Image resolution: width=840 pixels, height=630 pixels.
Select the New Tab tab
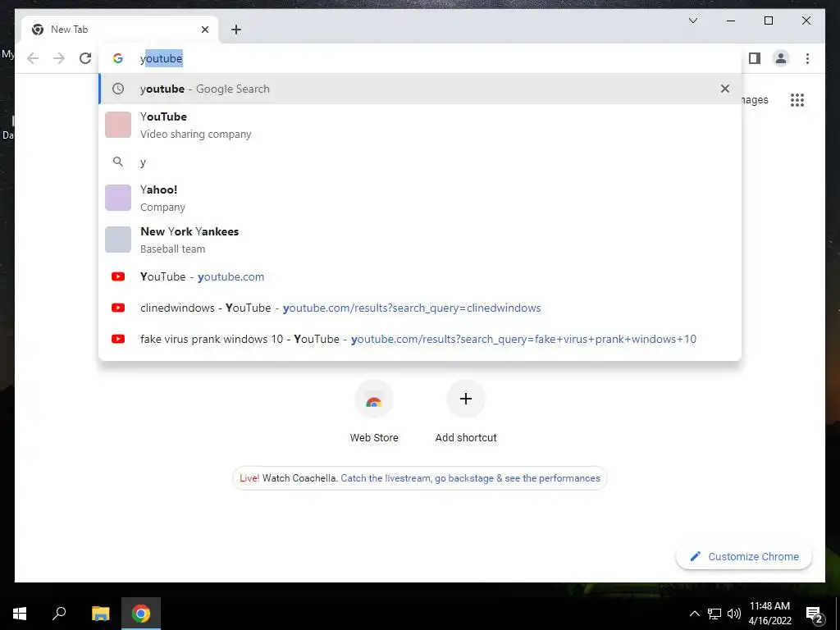point(120,30)
